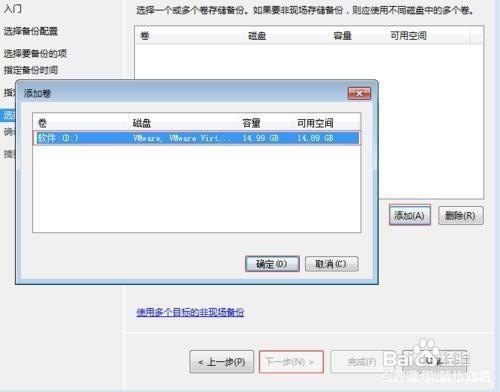This screenshot has width=500, height=392.
Task: Click wizard list 可用空间 column header
Action: pyautogui.click(x=429, y=36)
